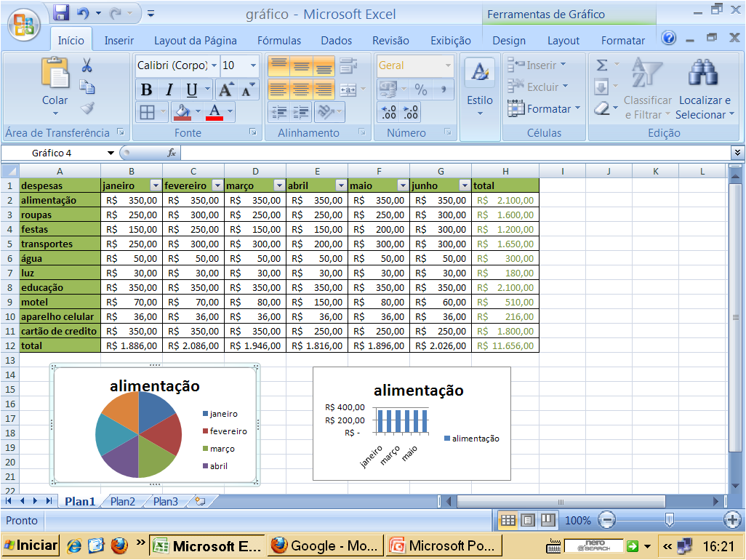Open janeiro column filter dropdown
Screen dimensions: 746x560
pos(156,185)
